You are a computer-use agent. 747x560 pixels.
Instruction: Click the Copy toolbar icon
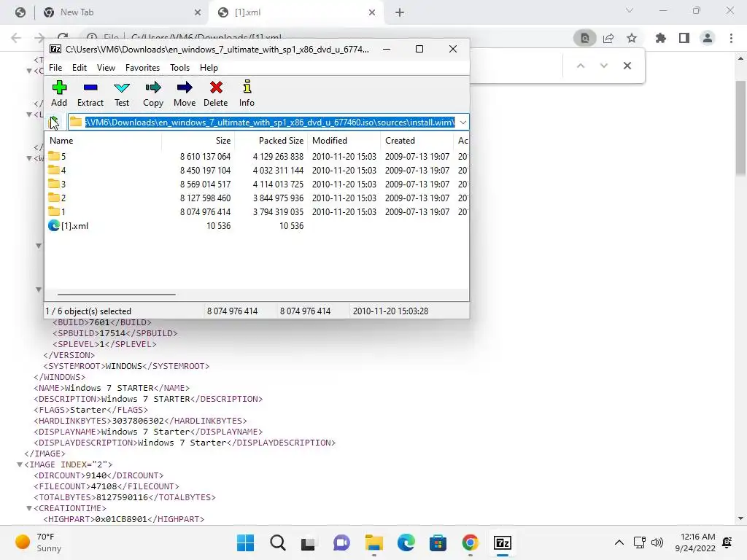click(x=153, y=87)
